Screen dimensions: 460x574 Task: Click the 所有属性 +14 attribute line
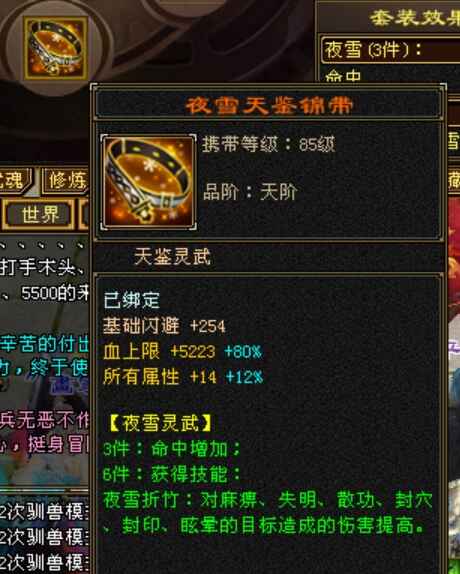pos(183,377)
